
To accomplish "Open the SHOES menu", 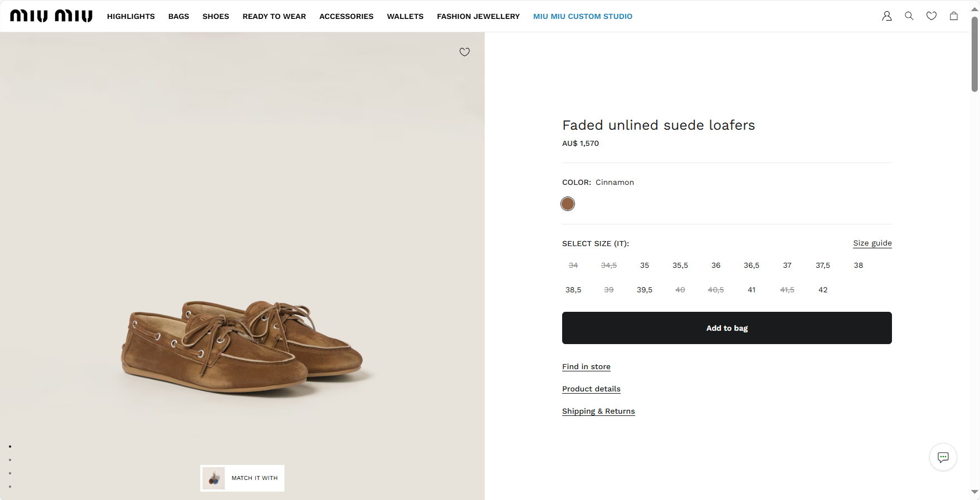I will pos(216,16).
